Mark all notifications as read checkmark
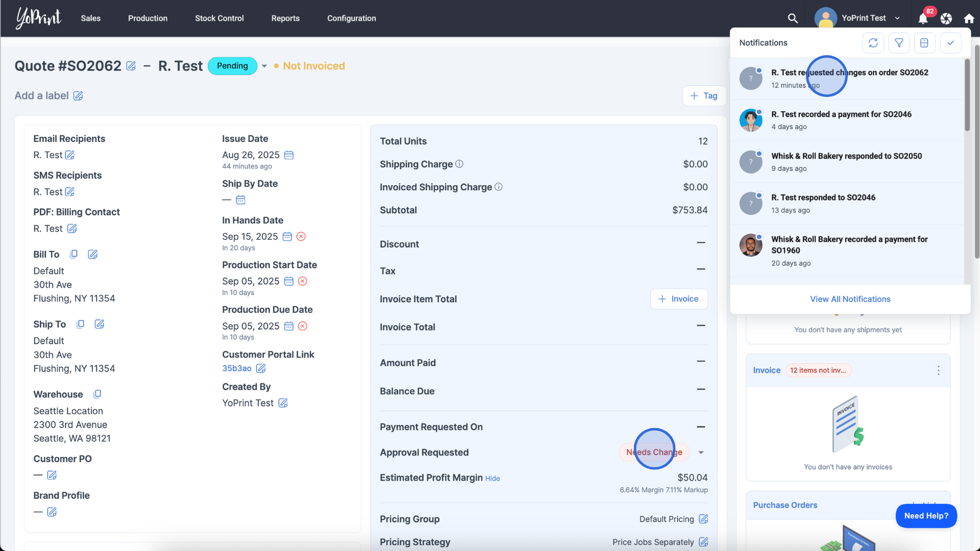This screenshot has height=551, width=980. pyautogui.click(x=950, y=43)
